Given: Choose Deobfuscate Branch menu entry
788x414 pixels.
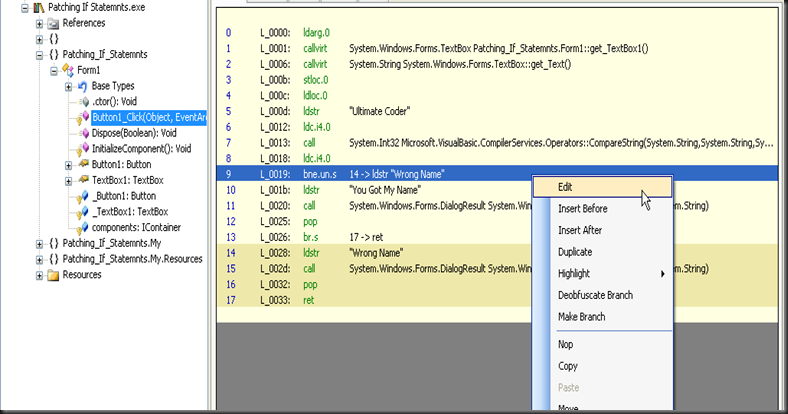Looking at the screenshot, I should coord(595,295).
